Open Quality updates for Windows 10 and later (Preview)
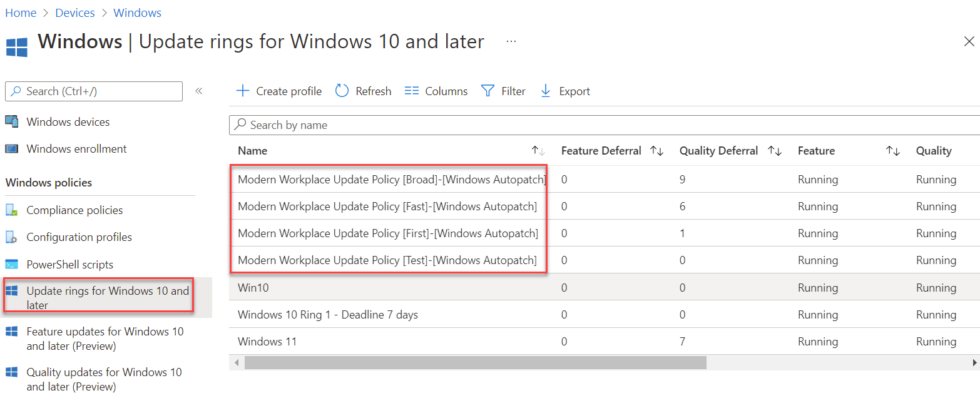Screen dimensions: 980x393 click(104, 379)
